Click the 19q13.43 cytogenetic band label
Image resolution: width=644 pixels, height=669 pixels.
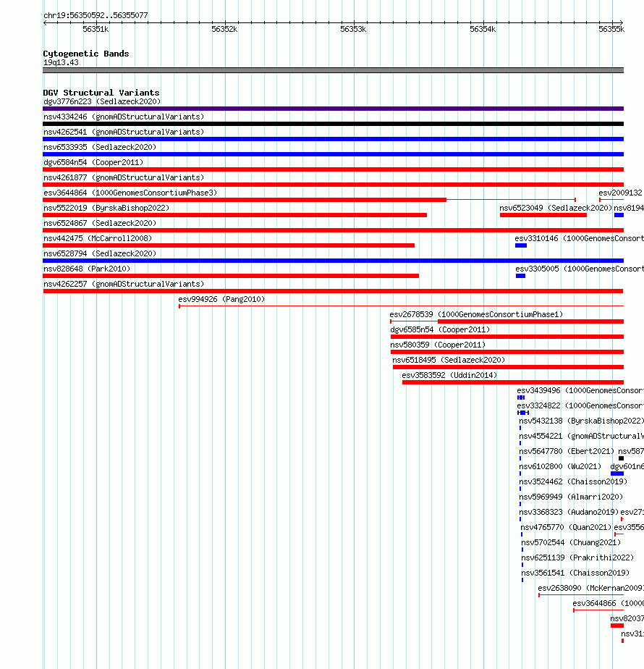point(61,63)
